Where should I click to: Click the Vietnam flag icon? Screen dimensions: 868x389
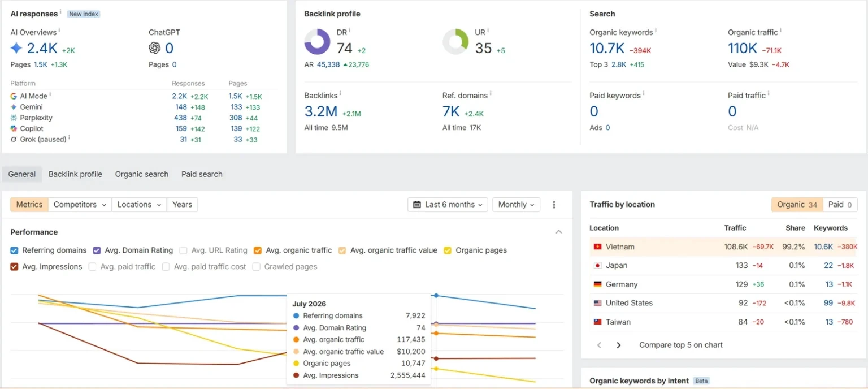pos(597,247)
